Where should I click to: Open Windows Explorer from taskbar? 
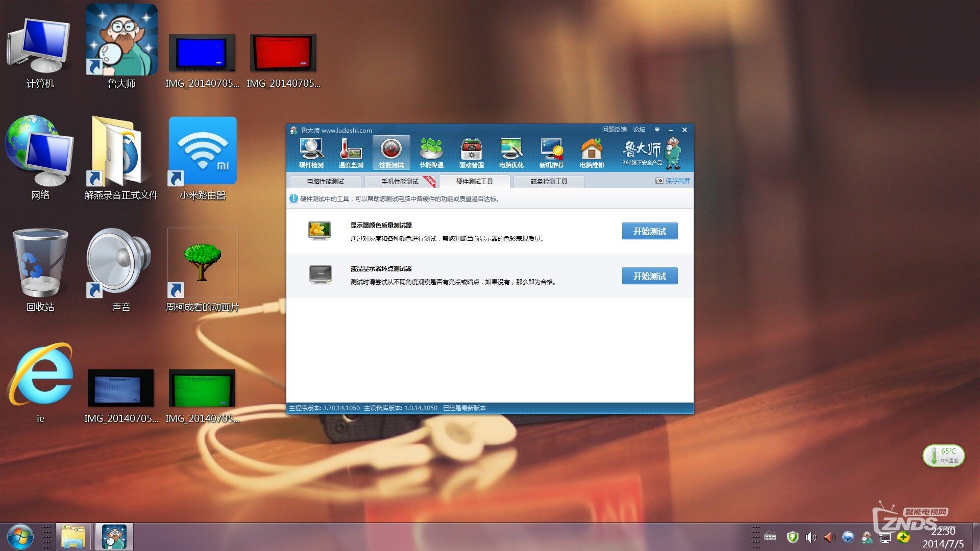coord(73,537)
